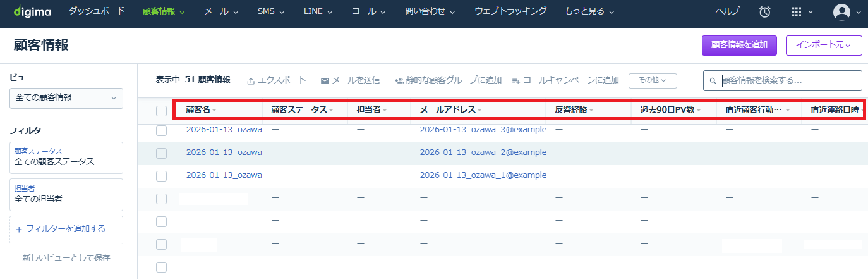Click コールキャンペーンに追加

pos(571,80)
